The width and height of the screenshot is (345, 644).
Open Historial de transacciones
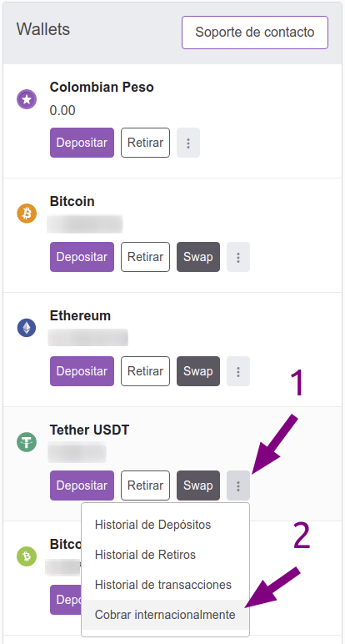[x=165, y=585]
